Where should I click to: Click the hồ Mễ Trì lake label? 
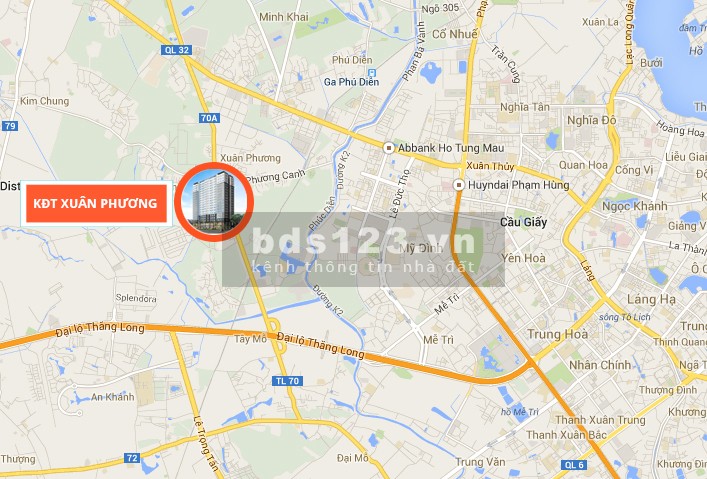click(520, 412)
